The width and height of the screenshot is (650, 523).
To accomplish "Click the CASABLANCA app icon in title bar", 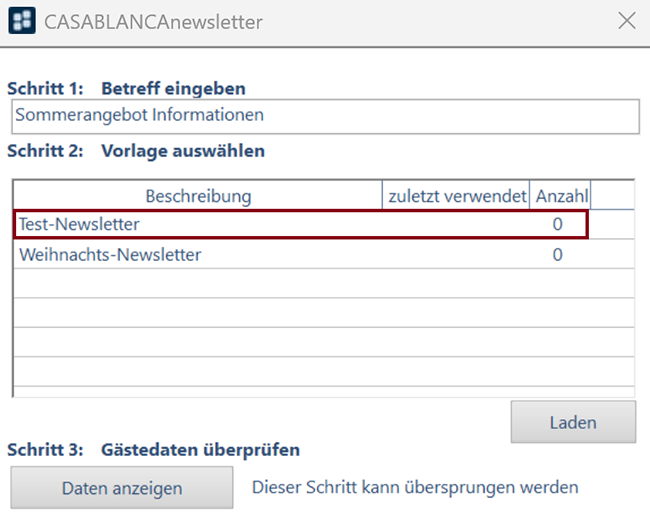I will (x=22, y=20).
